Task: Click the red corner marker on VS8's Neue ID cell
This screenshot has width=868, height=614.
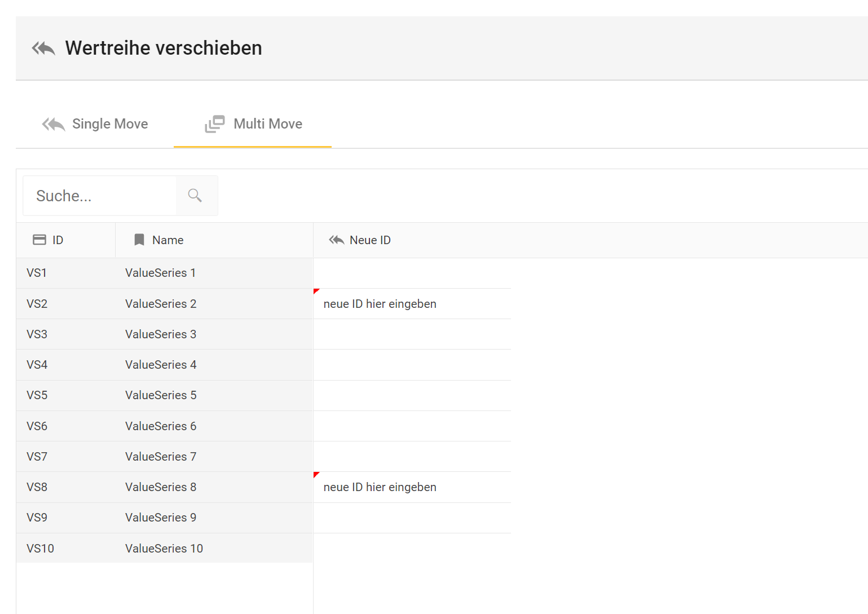Action: click(317, 475)
